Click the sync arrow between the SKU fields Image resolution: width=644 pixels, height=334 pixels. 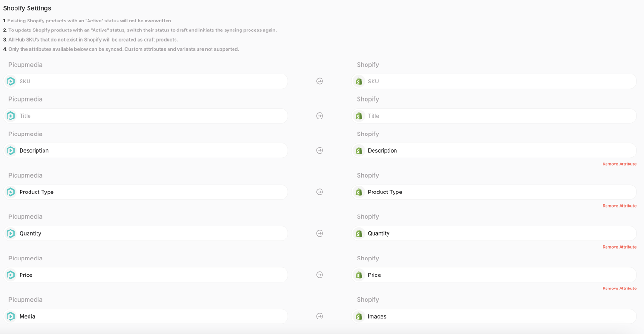click(x=320, y=81)
